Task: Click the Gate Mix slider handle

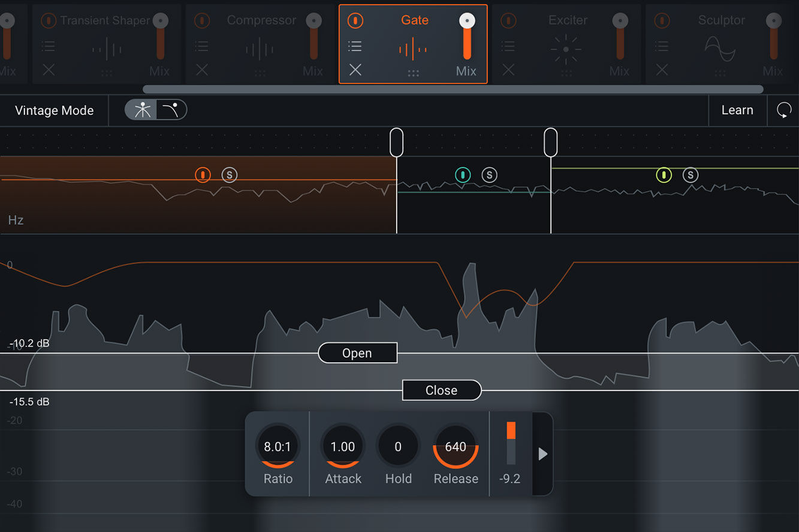Action: coord(467,21)
